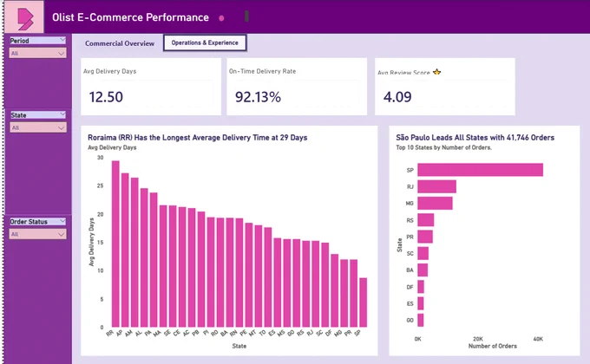
Task: Select the GO bar in delivery days chart
Action: pyautogui.click(x=297, y=283)
